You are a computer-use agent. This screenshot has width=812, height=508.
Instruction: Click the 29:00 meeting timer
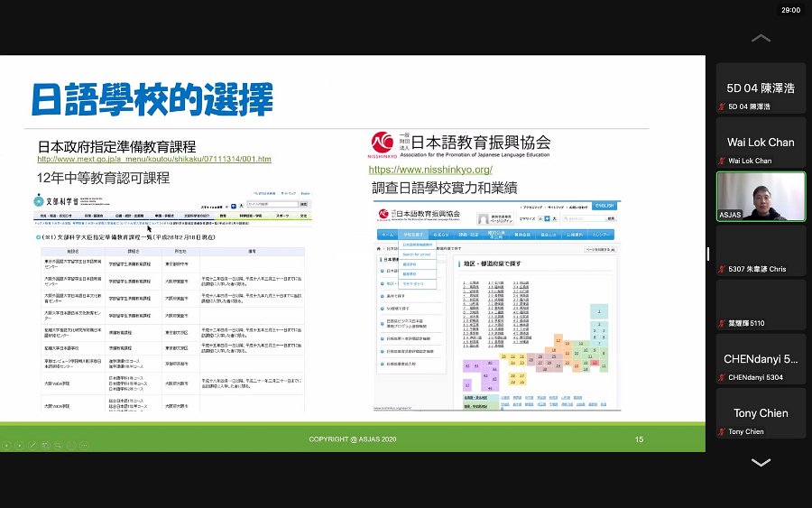click(790, 10)
